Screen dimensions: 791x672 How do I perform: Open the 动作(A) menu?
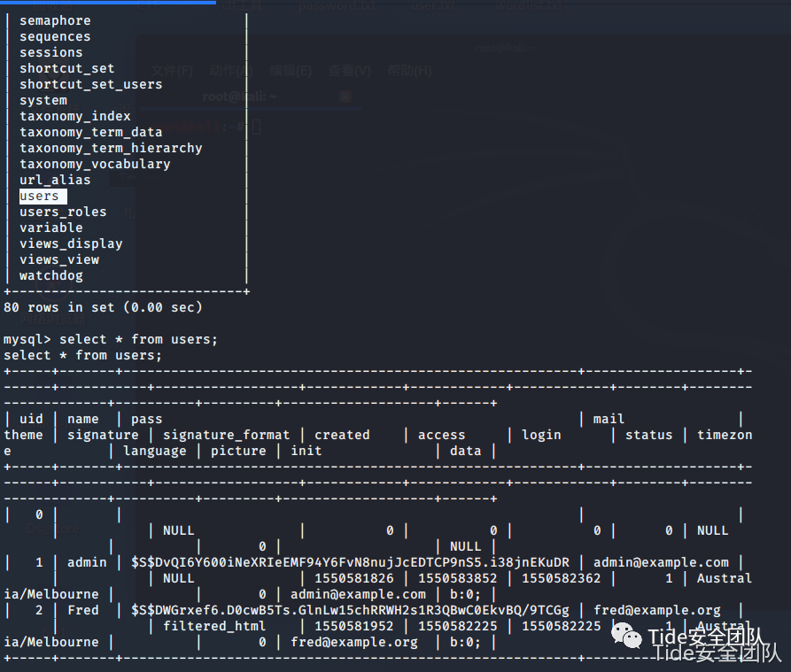[231, 71]
